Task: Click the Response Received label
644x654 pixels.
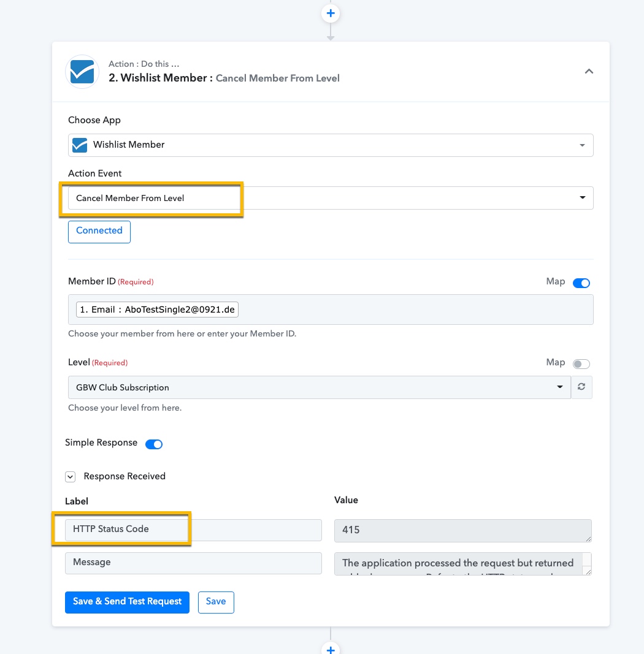Action: coord(125,476)
